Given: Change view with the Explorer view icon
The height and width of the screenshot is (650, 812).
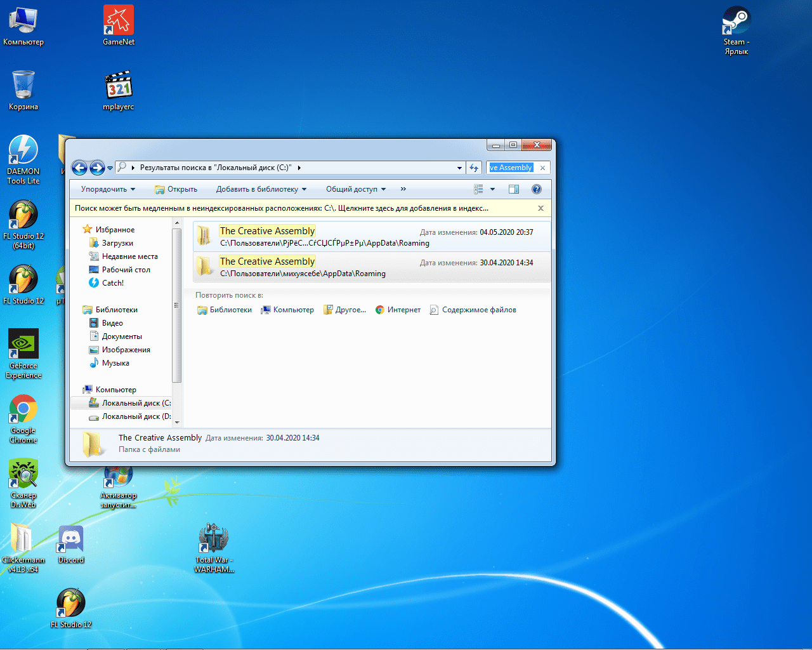Looking at the screenshot, I should [x=479, y=189].
